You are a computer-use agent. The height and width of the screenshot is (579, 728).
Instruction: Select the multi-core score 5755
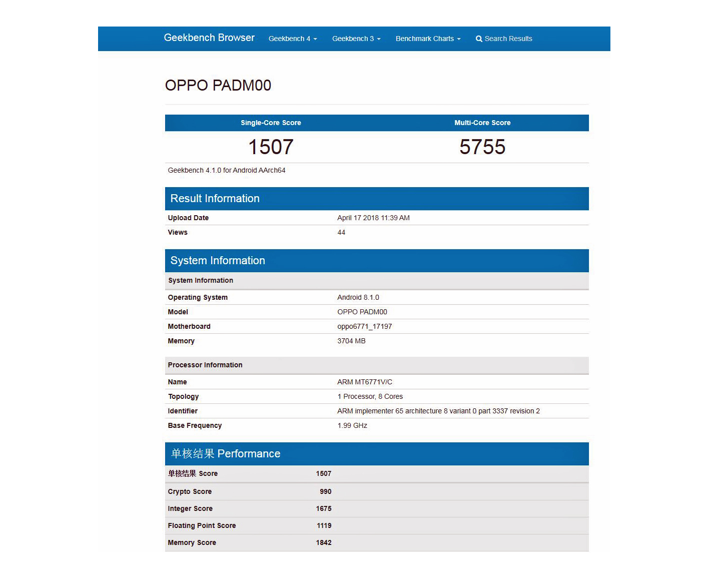click(x=482, y=147)
